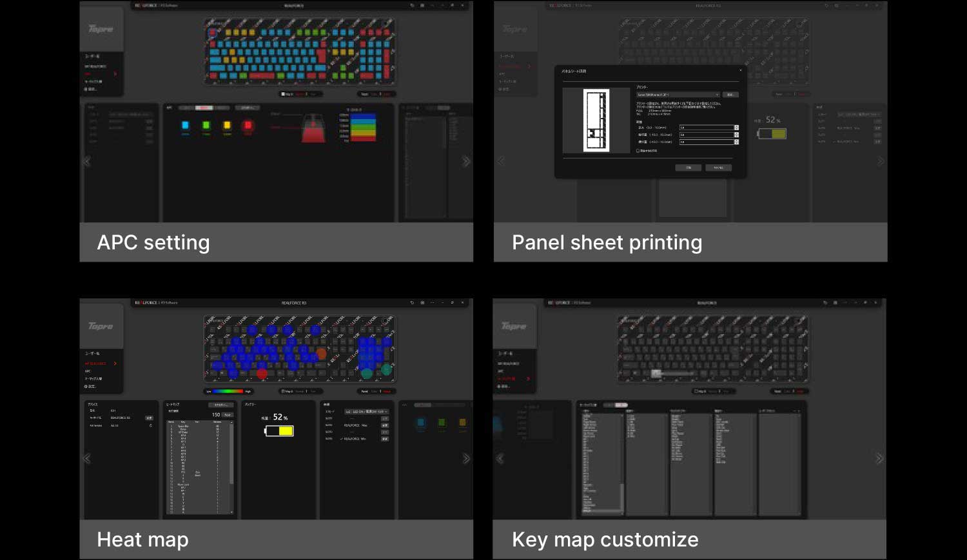
Task: Pick the red APC actuation level icon
Action: coord(248,126)
